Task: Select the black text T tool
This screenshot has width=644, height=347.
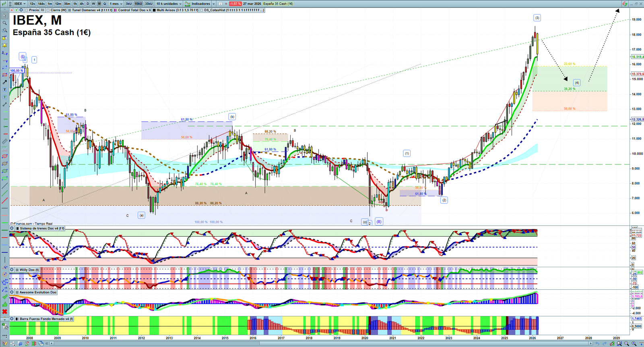Action: point(4,89)
